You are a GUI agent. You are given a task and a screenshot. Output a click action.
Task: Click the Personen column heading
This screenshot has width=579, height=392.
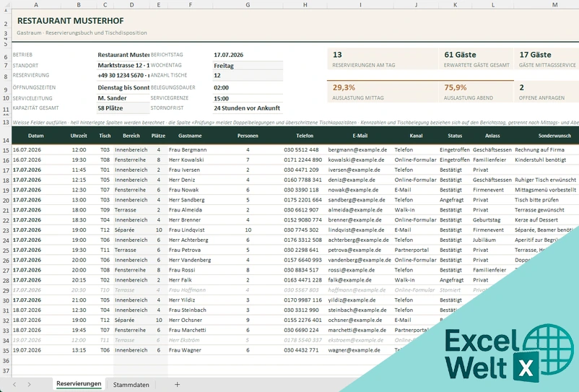point(248,136)
